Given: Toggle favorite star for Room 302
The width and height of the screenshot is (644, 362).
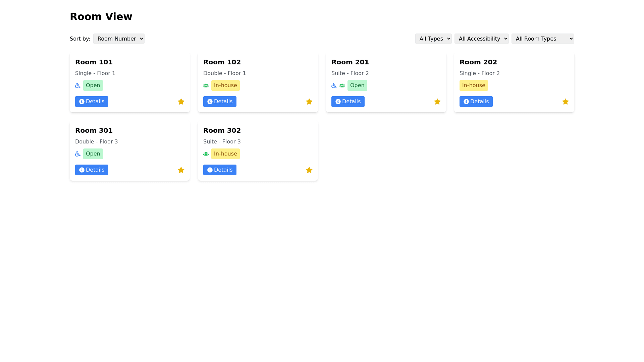Looking at the screenshot, I should tap(309, 170).
